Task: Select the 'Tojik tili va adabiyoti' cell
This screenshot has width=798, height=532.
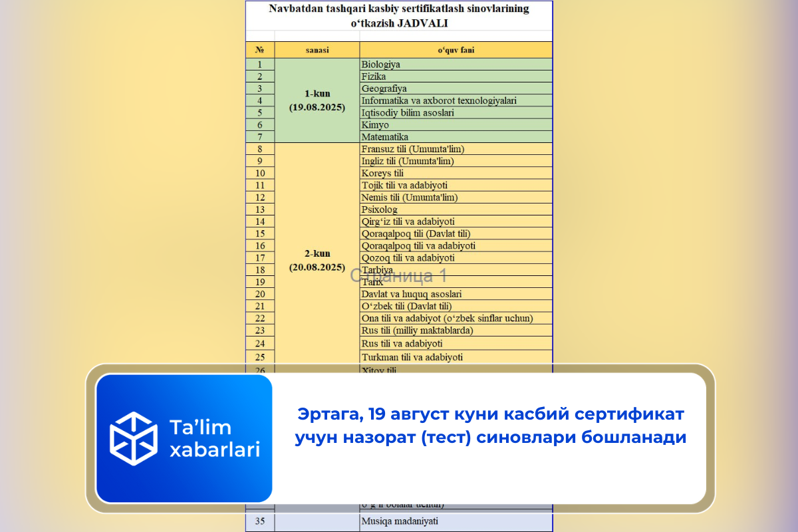Action: [456, 185]
